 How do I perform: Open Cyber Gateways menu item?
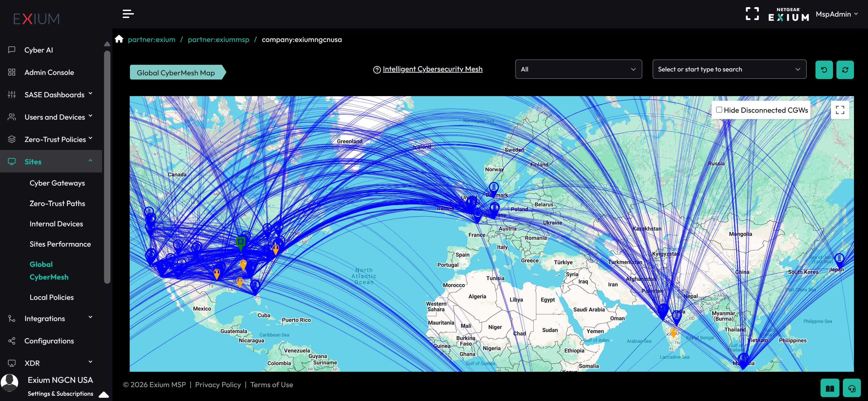[x=57, y=183]
